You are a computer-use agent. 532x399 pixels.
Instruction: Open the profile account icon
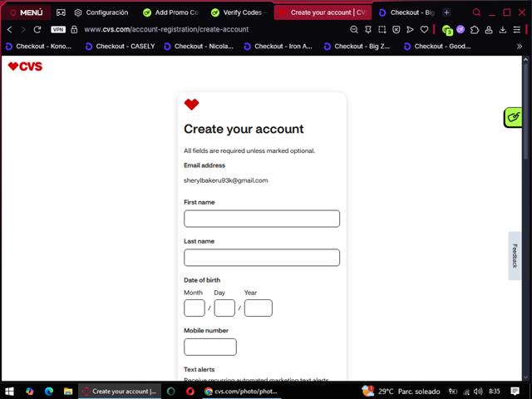point(489,30)
